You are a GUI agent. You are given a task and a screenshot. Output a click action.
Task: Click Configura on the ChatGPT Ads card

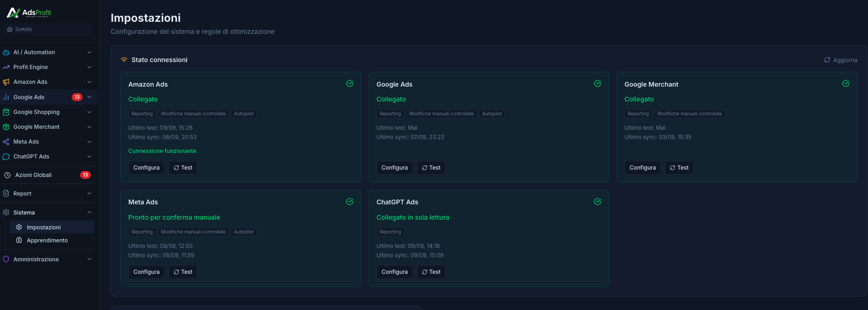click(395, 272)
